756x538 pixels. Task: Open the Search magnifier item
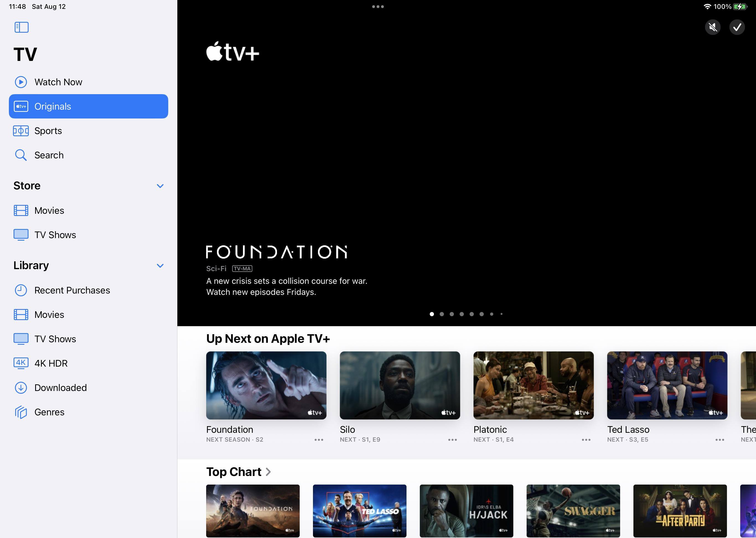tap(21, 155)
